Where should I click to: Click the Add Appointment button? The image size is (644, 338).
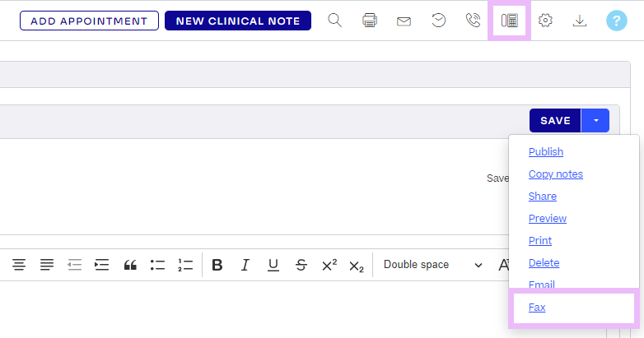coord(89,21)
